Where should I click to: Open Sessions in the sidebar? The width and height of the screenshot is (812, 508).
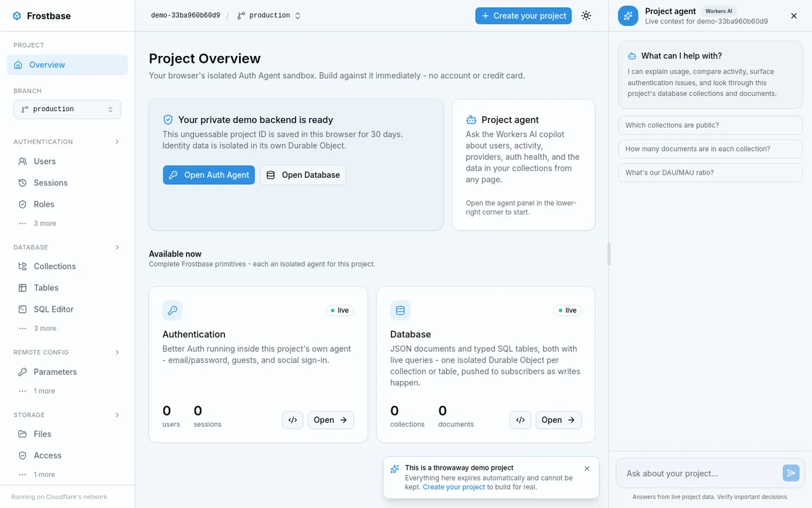(67, 183)
